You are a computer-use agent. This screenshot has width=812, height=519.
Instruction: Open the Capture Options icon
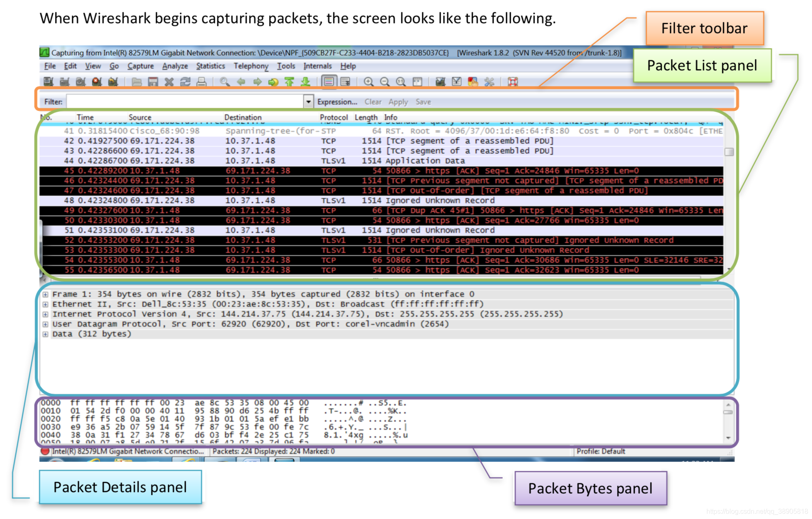tap(65, 82)
